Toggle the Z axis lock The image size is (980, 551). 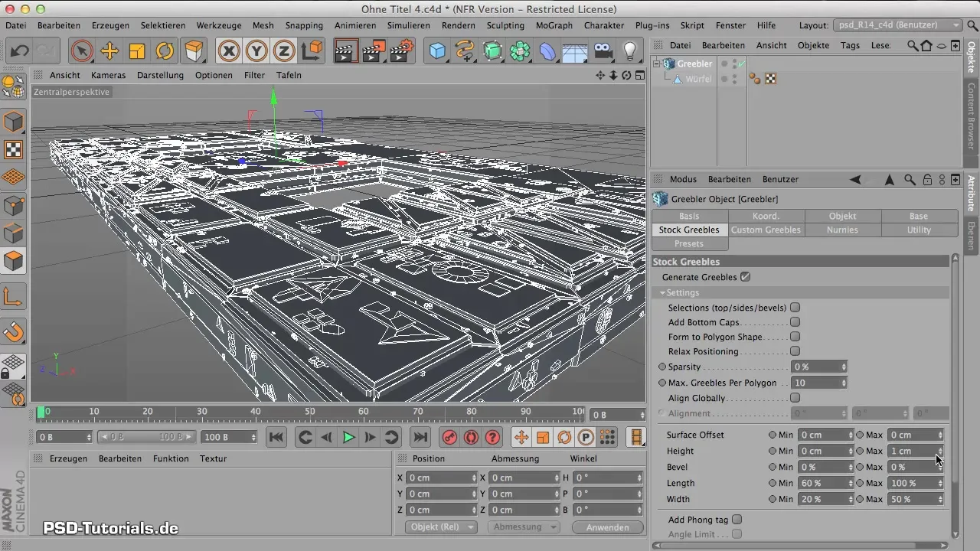(x=284, y=51)
